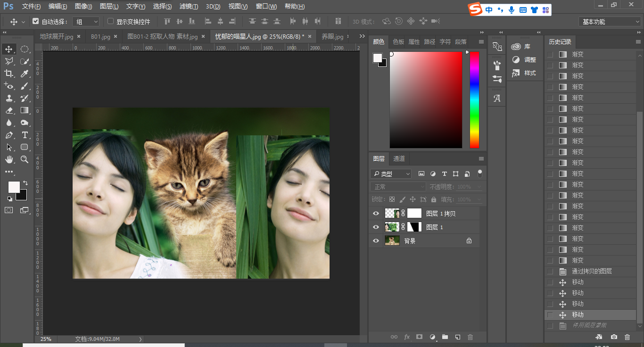
Task: Select the Hand tool
Action: tap(9, 159)
